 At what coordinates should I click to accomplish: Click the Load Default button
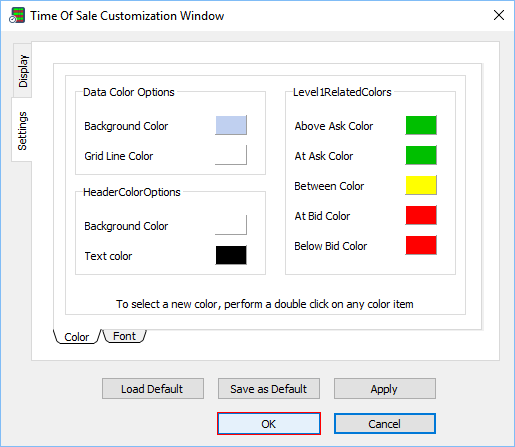153,389
